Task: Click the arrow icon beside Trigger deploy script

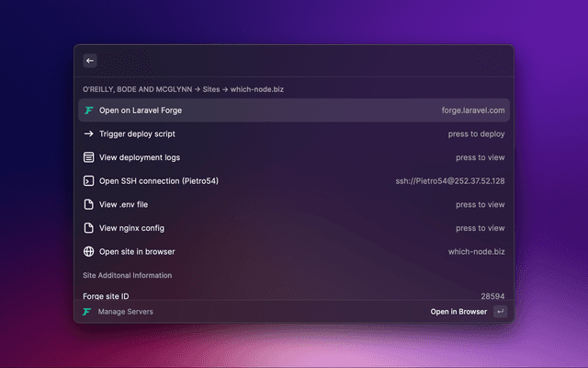Action: [89, 133]
